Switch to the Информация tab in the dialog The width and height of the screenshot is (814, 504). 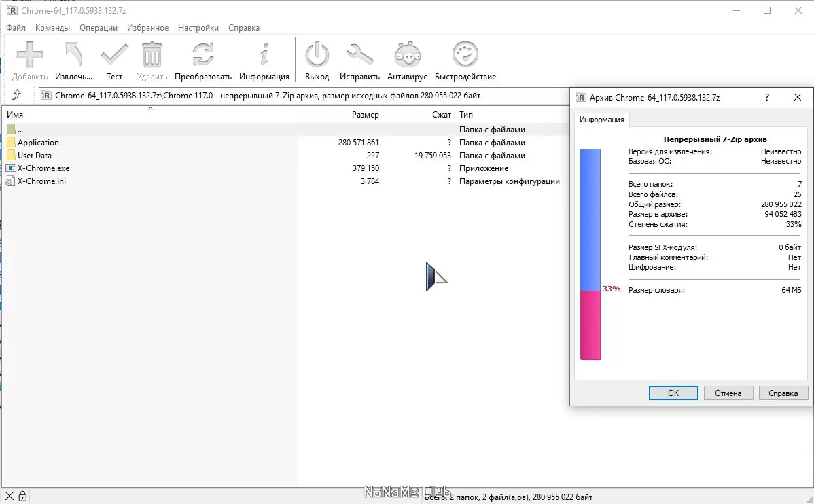pos(601,120)
